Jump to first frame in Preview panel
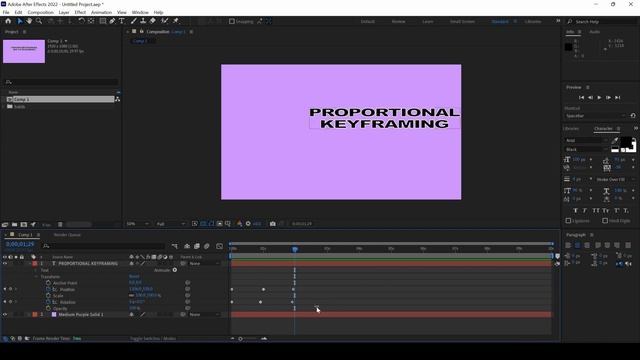The height and width of the screenshot is (360, 640). point(581,98)
